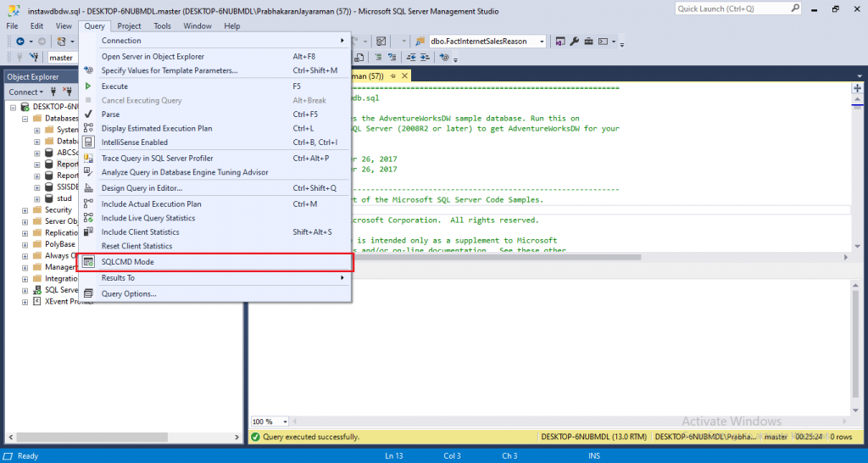Click the Quick Launch search field
This screenshot has height=463, width=868.
pyautogui.click(x=738, y=8)
